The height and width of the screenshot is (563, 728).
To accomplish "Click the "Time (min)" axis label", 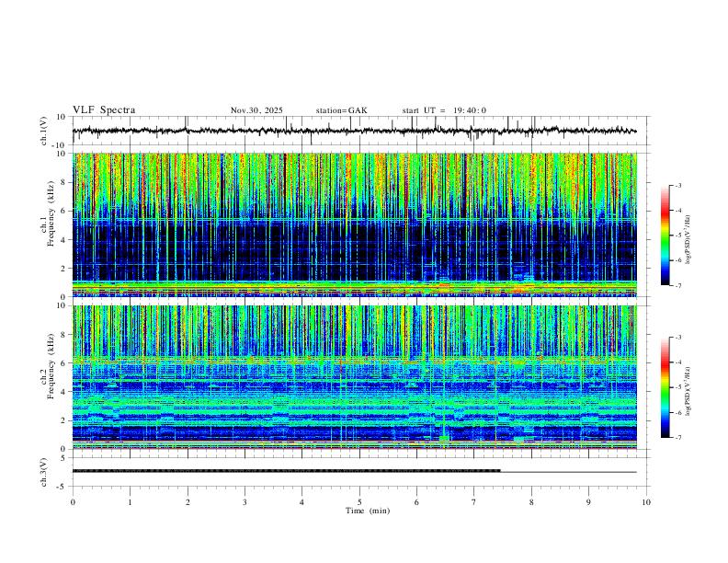I will pyautogui.click(x=368, y=511).
